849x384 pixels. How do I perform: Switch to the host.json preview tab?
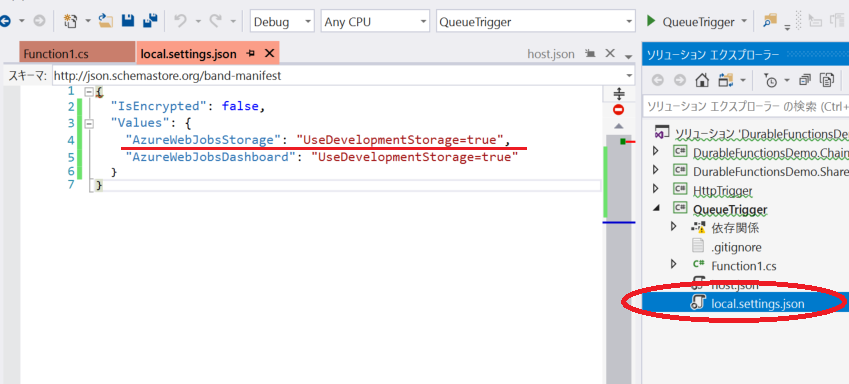551,54
